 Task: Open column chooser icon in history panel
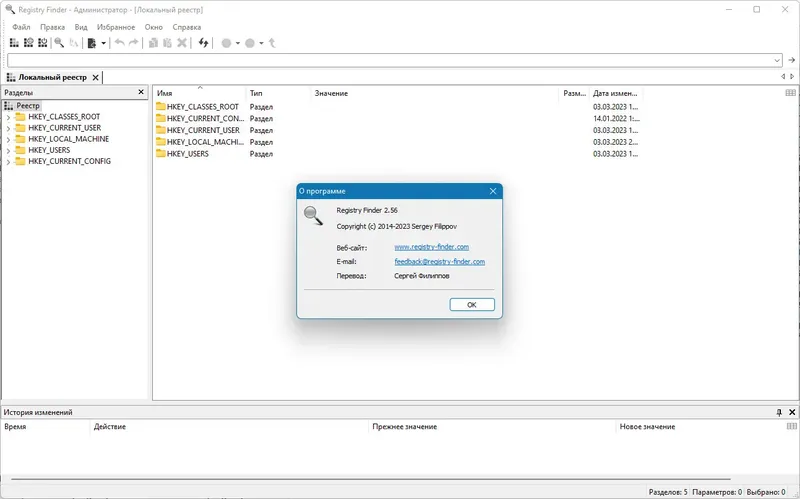791,426
